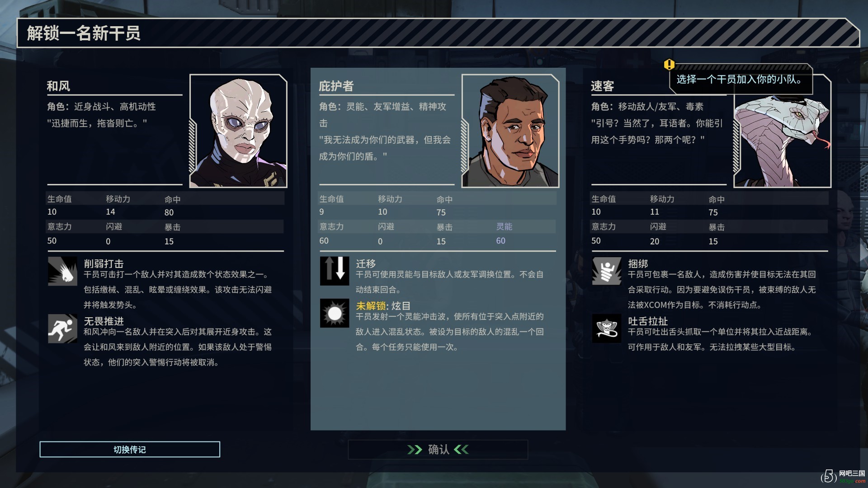Click the 捆绑 bind ability icon
The height and width of the screenshot is (488, 868).
coord(607,271)
